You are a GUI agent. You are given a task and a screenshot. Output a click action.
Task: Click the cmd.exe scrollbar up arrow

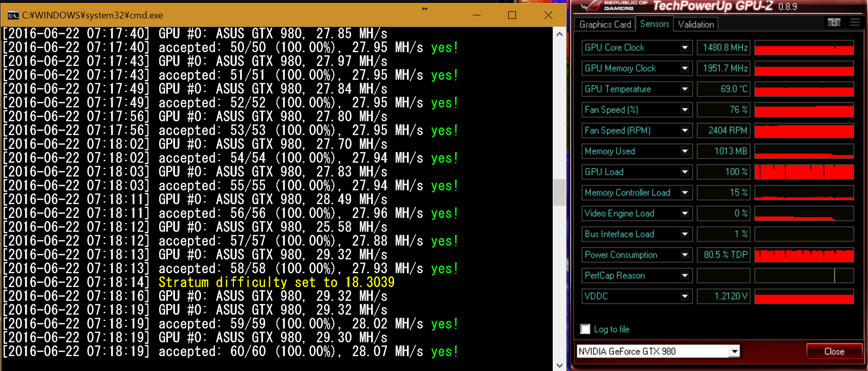[x=559, y=34]
